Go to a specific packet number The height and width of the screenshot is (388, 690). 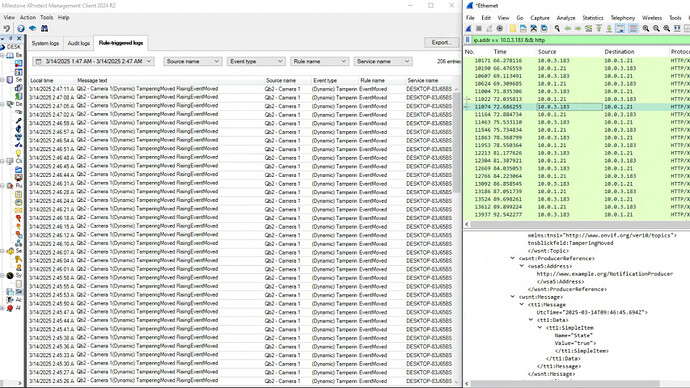588,29
